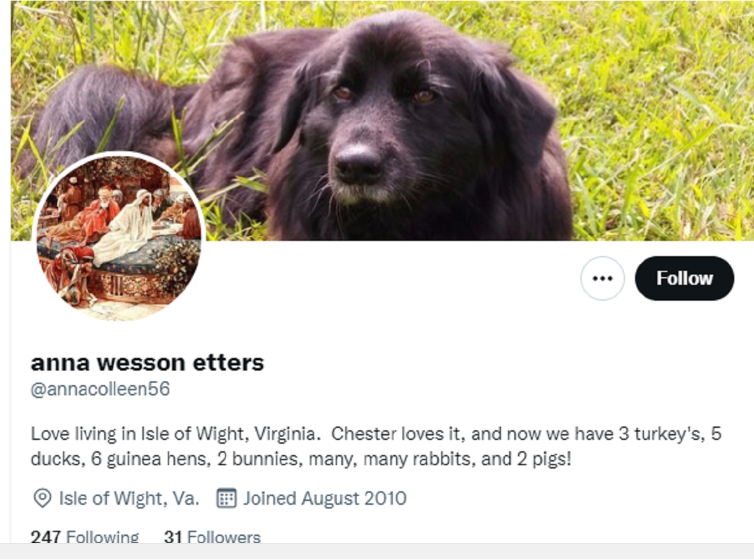Open the 31 Followers list
The image size is (754, 560).
click(212, 536)
